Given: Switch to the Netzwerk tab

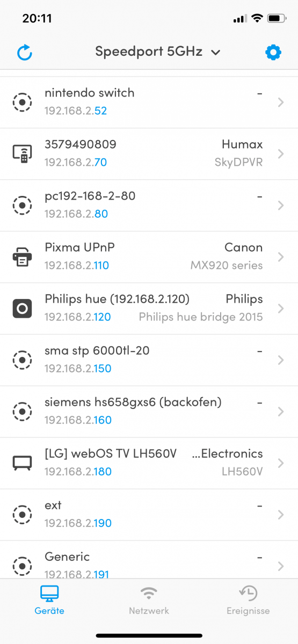Looking at the screenshot, I should (x=149, y=600).
